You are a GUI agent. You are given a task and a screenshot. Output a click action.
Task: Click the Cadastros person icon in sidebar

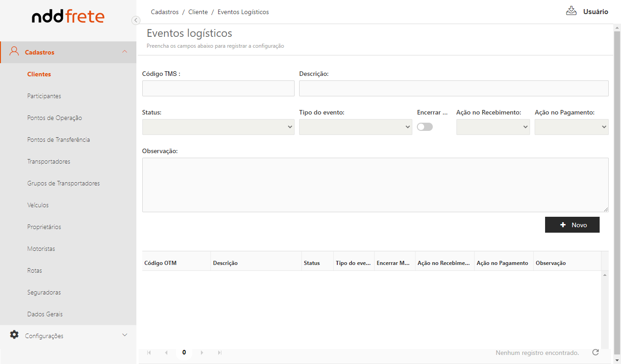click(15, 52)
